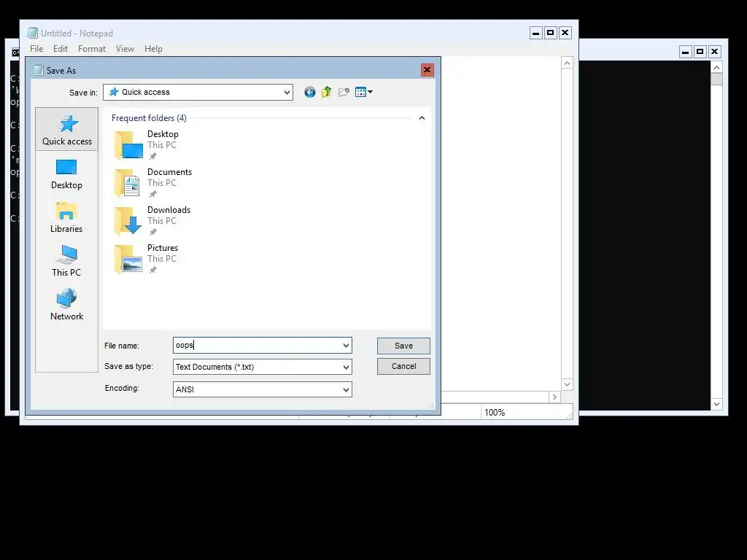Viewport: 747px width, 560px height.
Task: Expand the File name history dropdown arrow
Action: pyautogui.click(x=346, y=346)
